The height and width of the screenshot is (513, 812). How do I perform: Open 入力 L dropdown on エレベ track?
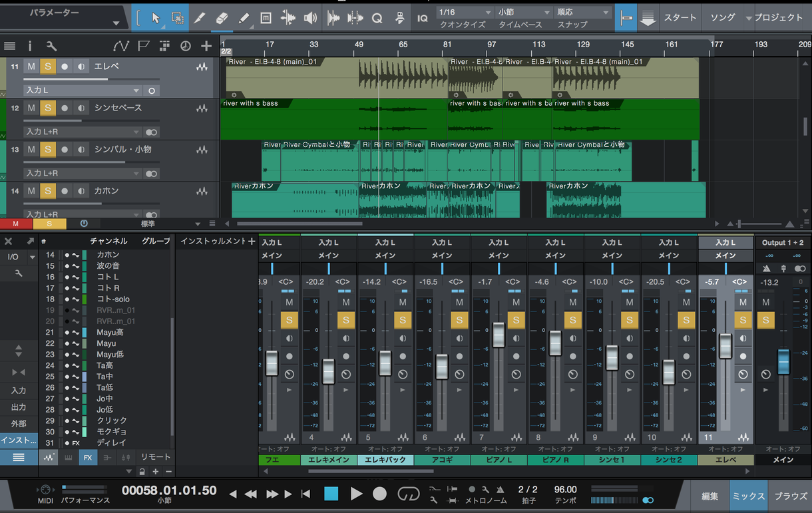(x=83, y=90)
